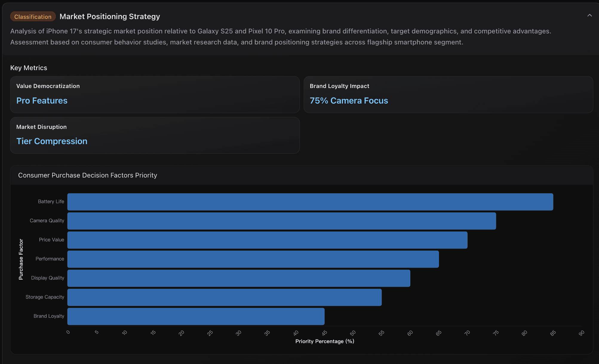Click the Price Value axis label
Screen dimensions: 599x364
51,240
